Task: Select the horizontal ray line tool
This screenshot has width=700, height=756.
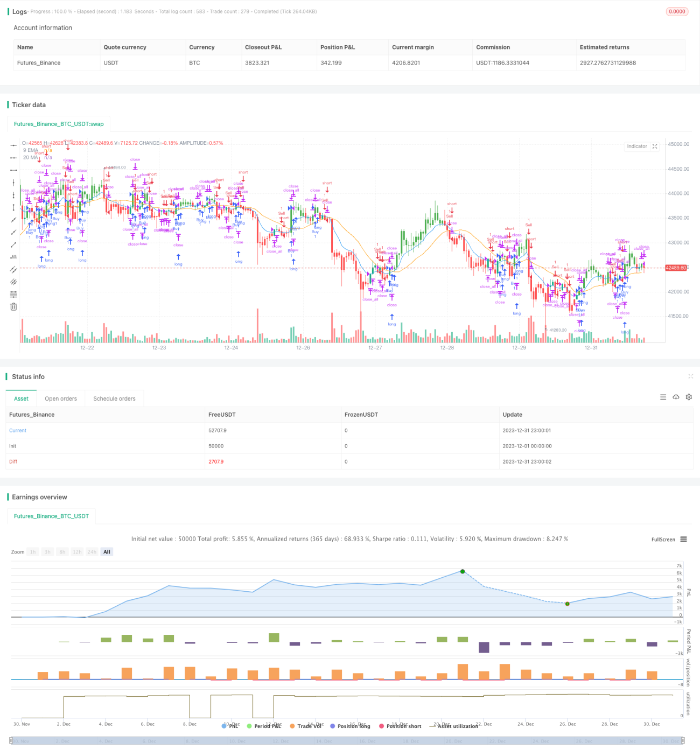Action: (x=13, y=158)
